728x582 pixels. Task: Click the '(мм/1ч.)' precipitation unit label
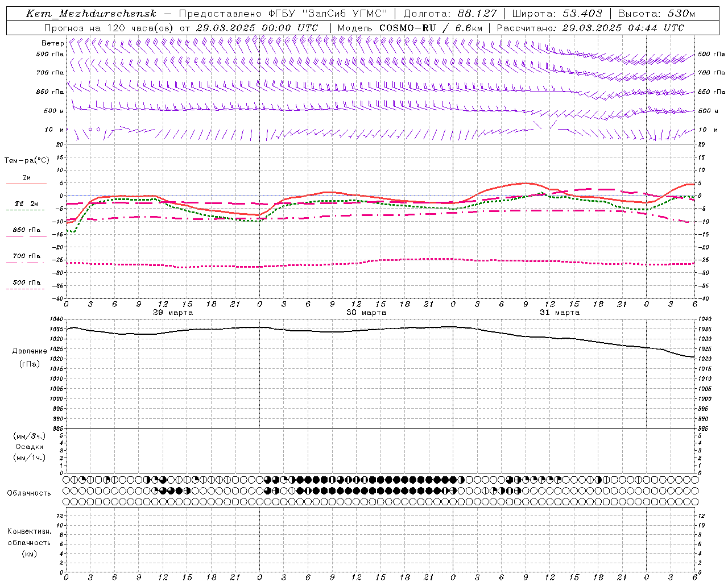click(x=30, y=458)
